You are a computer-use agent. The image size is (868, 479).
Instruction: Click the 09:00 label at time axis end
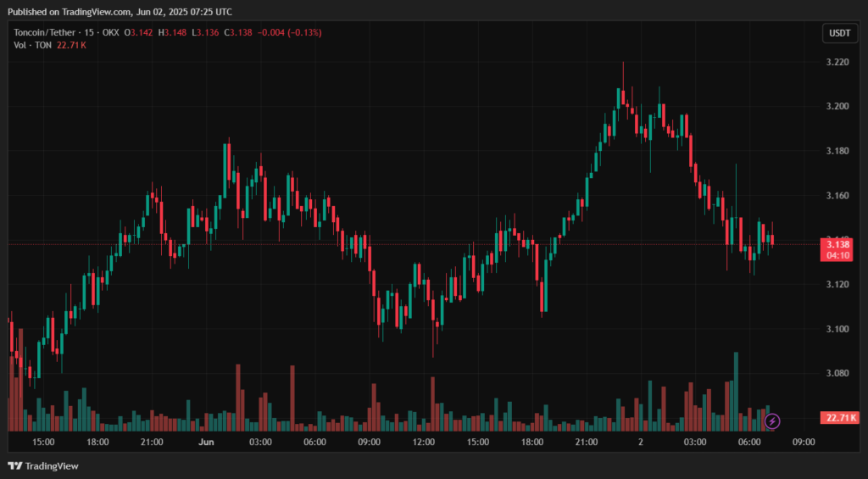803,442
